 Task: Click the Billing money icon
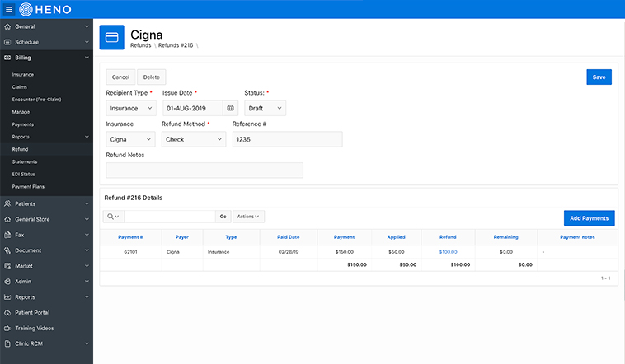click(x=7, y=58)
